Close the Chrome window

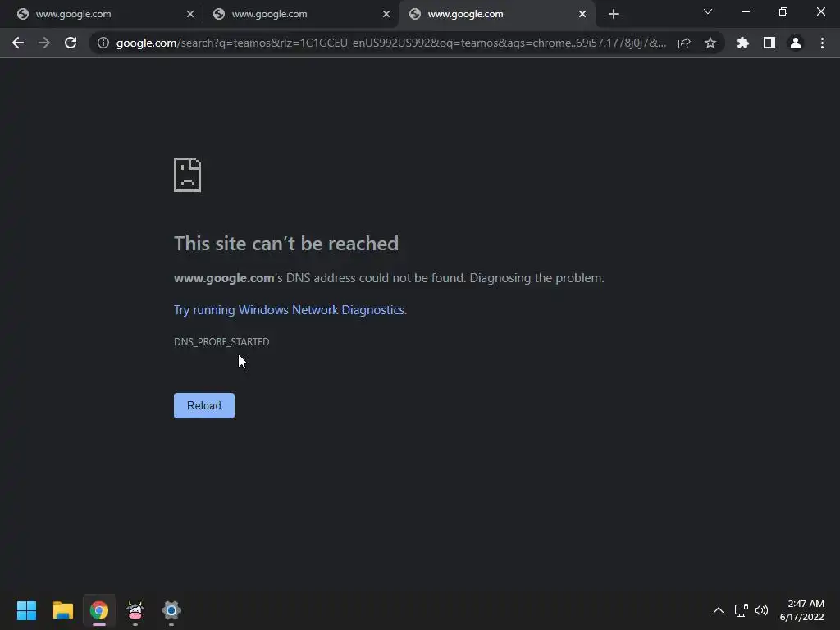point(820,11)
